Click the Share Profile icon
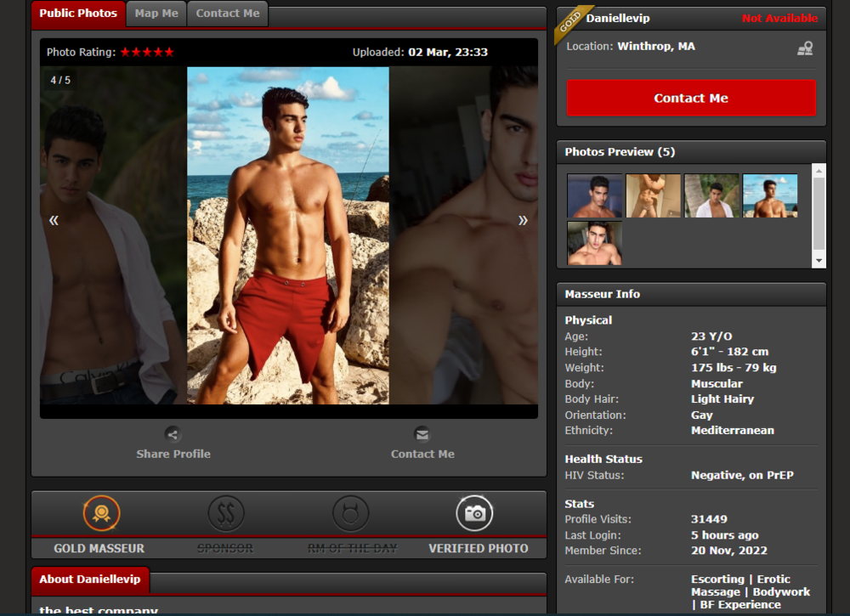 [x=173, y=435]
